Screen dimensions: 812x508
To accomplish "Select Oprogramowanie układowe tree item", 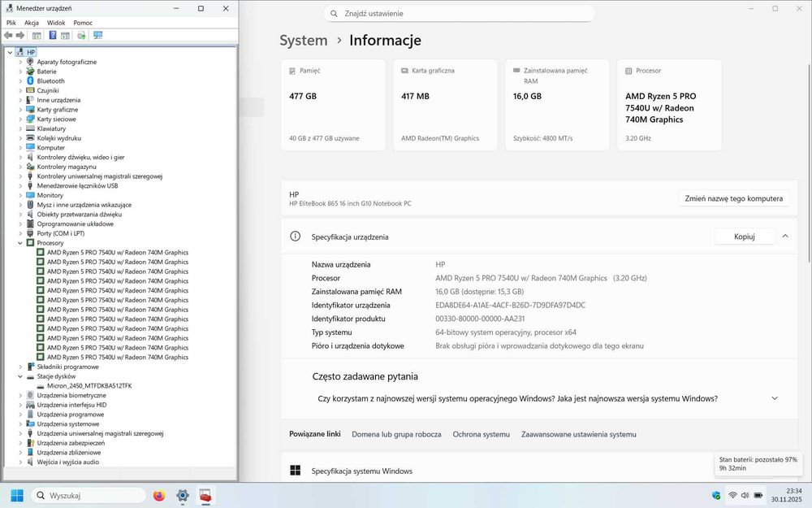I will click(x=75, y=224).
